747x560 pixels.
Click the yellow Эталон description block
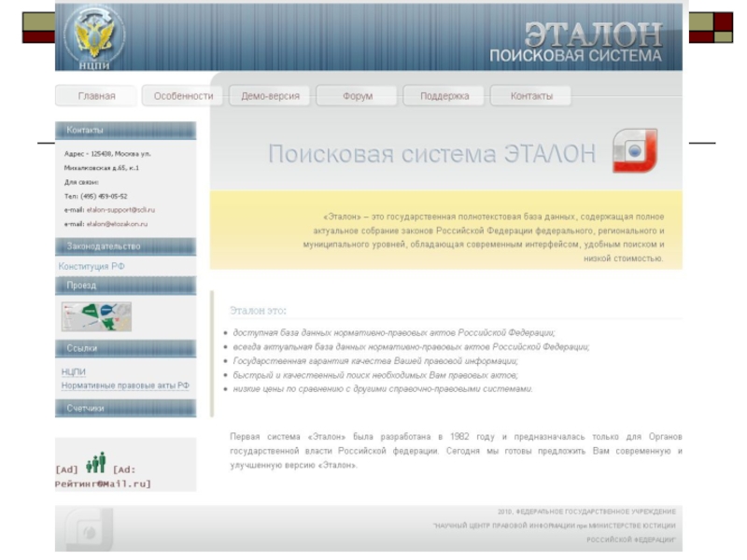[x=446, y=231]
